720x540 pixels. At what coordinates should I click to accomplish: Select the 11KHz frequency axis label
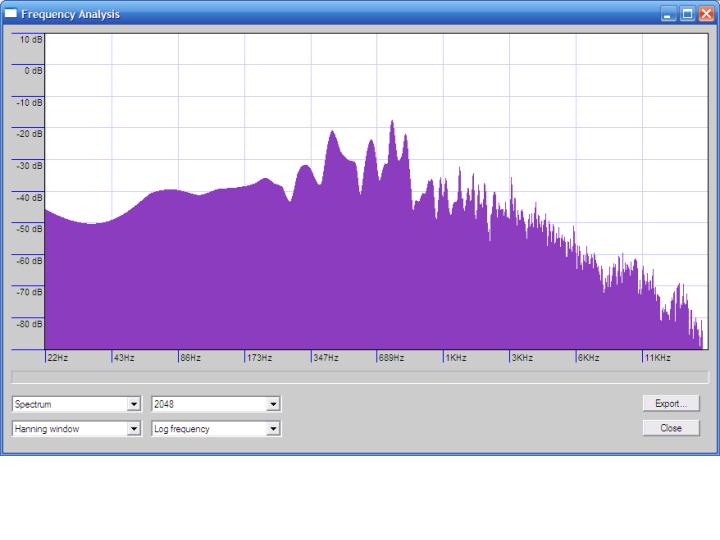657,357
